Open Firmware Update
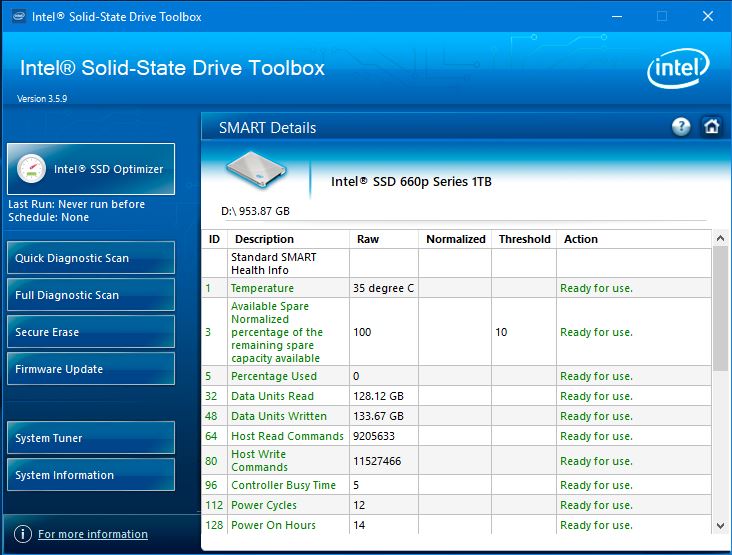This screenshot has height=555, width=732. pos(91,369)
